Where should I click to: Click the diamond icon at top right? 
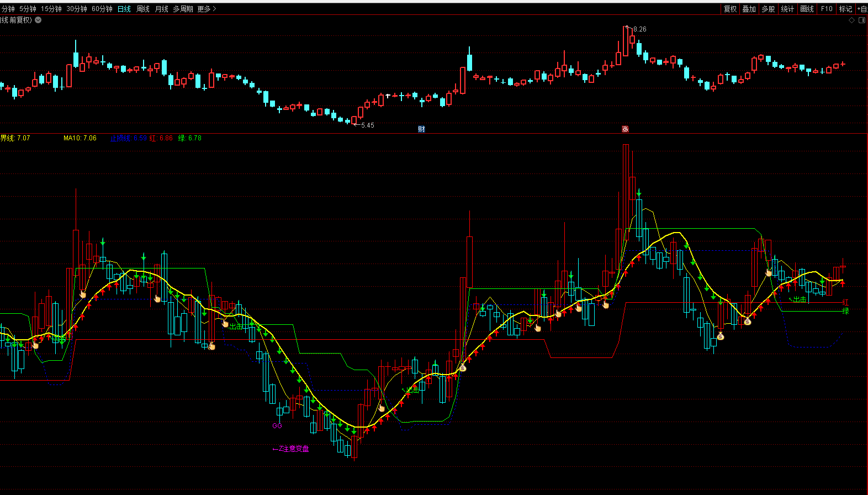tap(851, 20)
